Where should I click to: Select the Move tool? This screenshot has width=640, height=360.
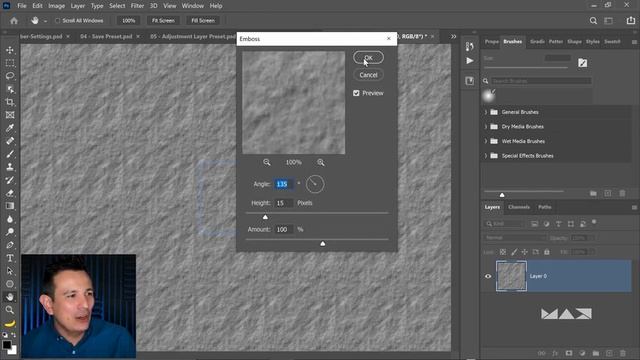[x=10, y=50]
